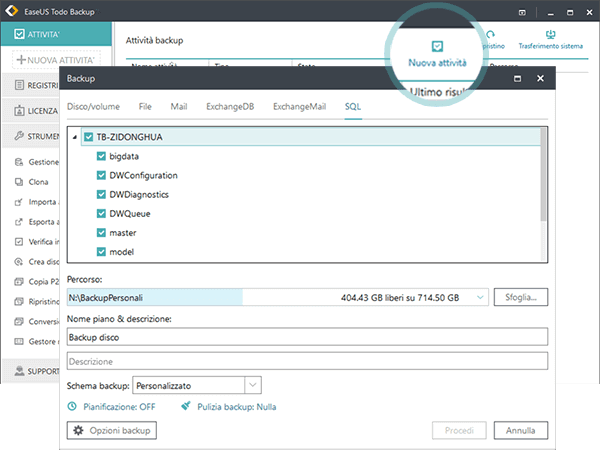
Task: Click the Verifica immagine icon
Action: tap(19, 242)
